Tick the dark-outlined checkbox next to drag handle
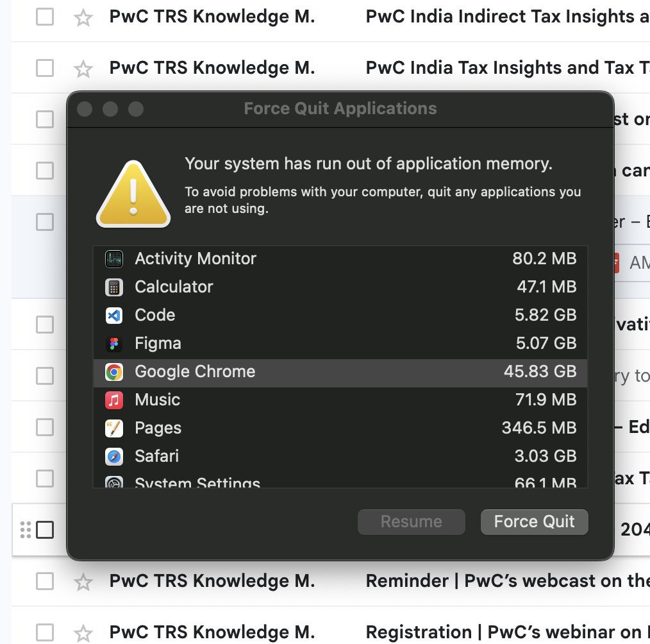 [x=45, y=530]
